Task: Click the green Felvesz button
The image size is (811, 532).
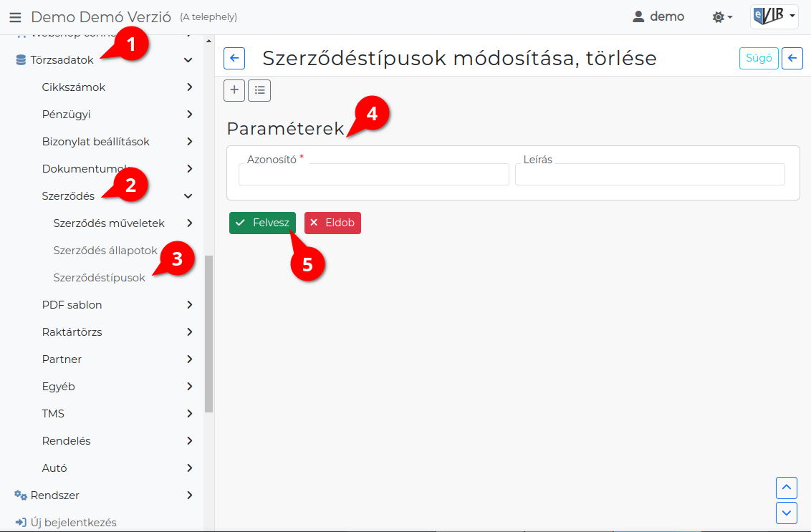Action: [x=263, y=223]
